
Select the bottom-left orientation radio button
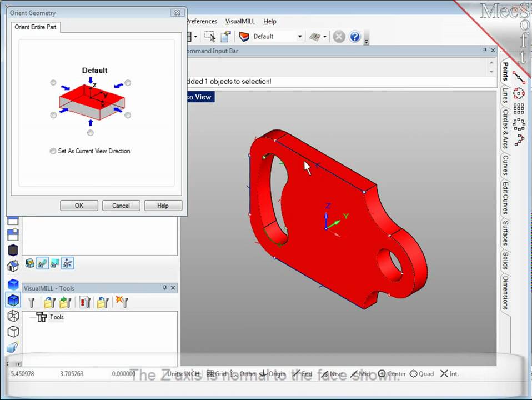point(53,116)
